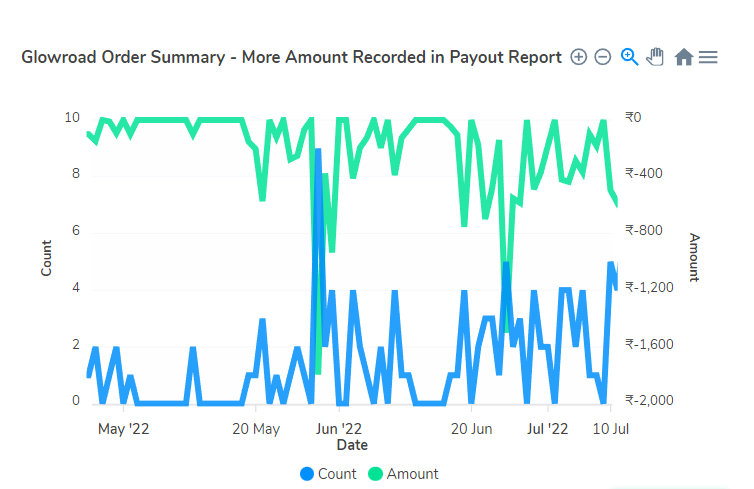Click the "Jul '22" x-axis label

(548, 428)
